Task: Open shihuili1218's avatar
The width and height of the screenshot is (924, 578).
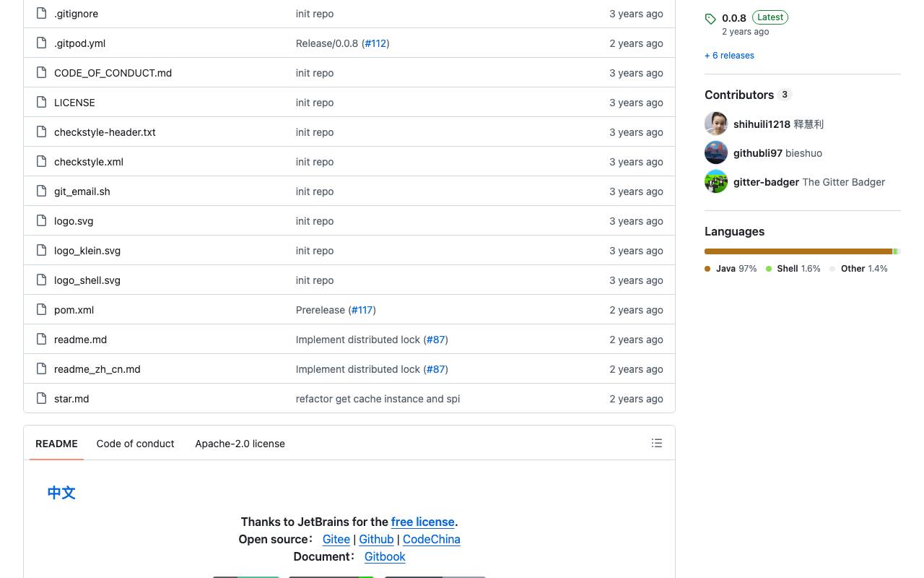Action: [x=716, y=124]
